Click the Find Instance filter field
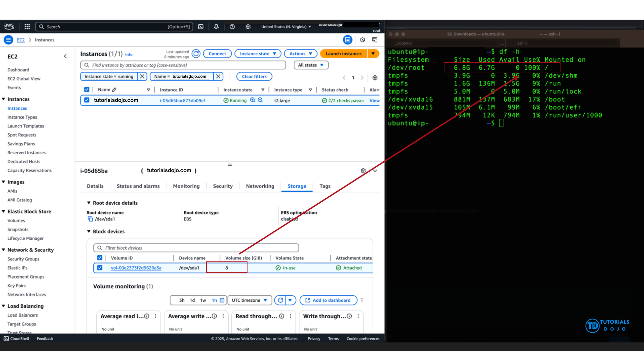 pos(183,65)
